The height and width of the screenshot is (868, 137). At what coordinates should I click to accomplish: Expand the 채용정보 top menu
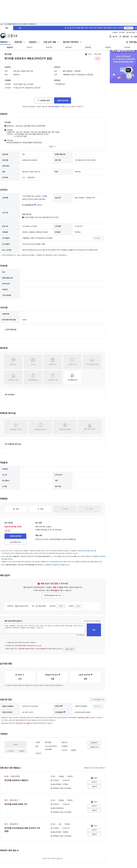(5, 42)
